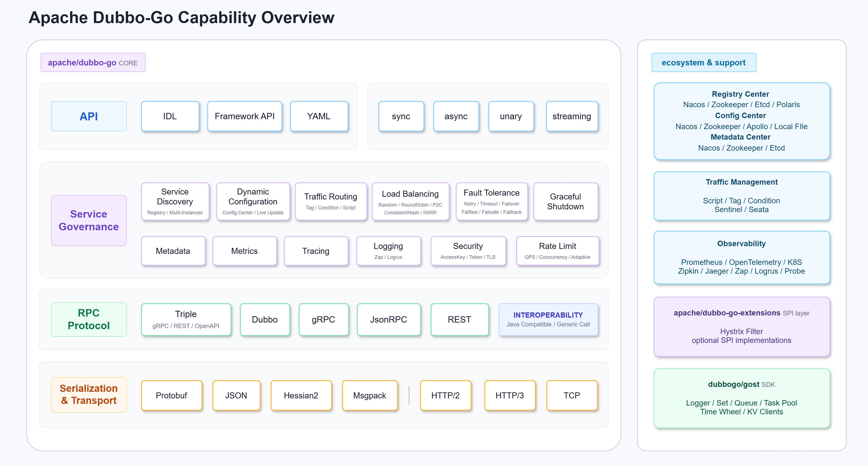The image size is (868, 466).
Task: Click the Observability card heading
Action: [x=741, y=244]
